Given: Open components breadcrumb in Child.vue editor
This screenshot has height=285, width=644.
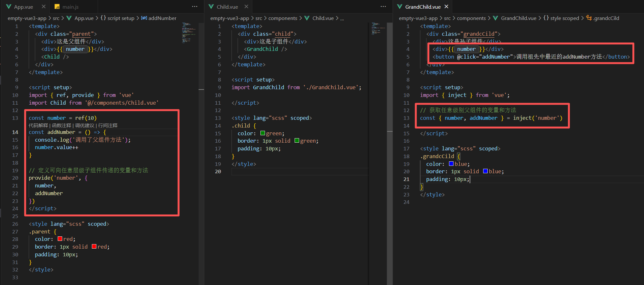Looking at the screenshot, I should [283, 18].
